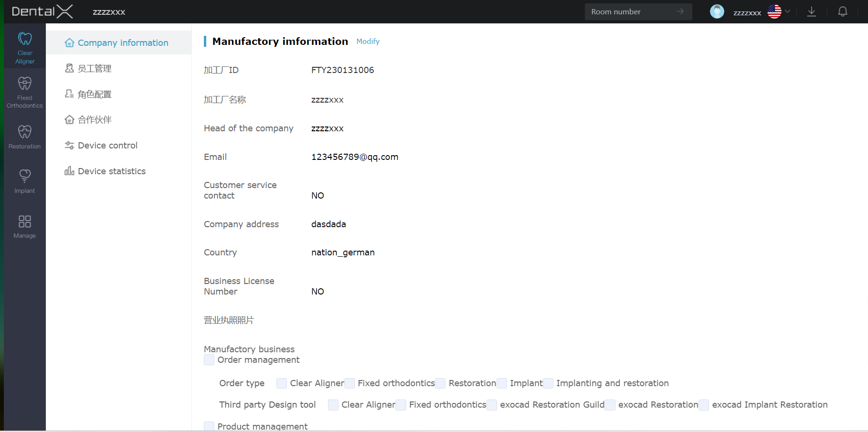Click the zzzzxxx title beside logo

tap(109, 12)
